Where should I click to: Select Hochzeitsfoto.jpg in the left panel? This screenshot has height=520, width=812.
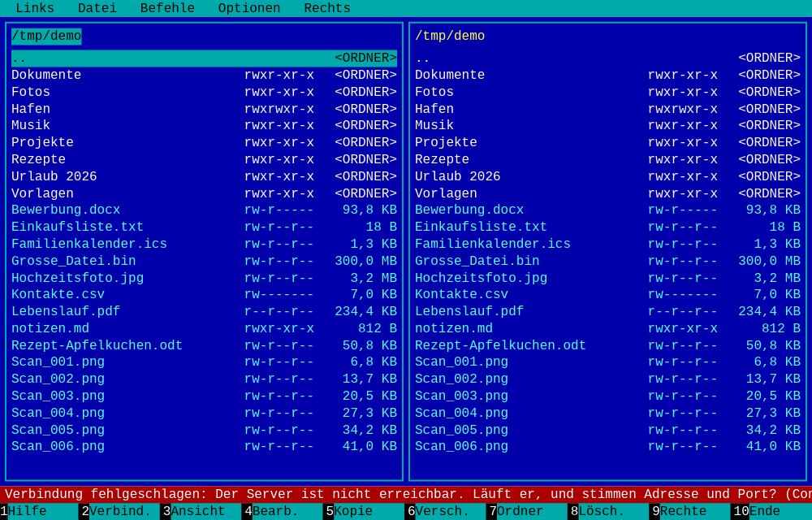(x=204, y=278)
